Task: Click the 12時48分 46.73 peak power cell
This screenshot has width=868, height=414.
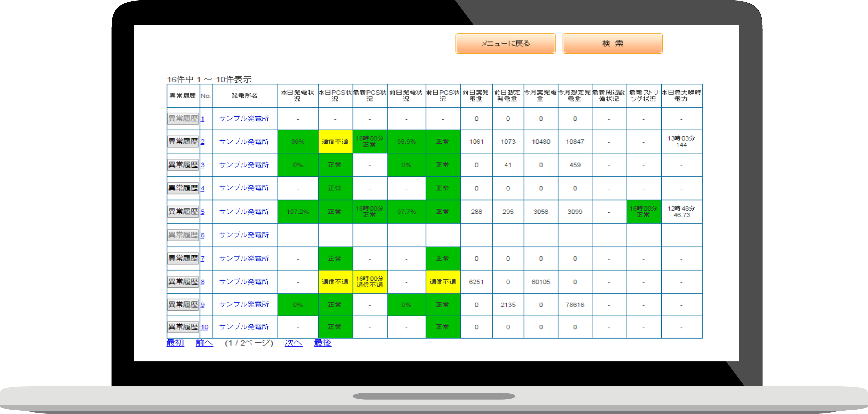Action: [x=681, y=212]
